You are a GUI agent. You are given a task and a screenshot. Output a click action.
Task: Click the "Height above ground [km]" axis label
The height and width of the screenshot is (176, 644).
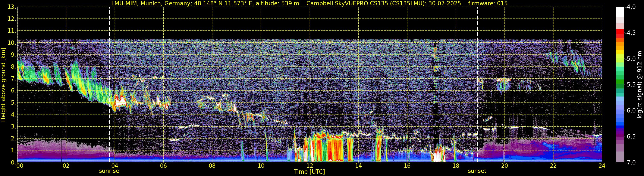point(3,85)
